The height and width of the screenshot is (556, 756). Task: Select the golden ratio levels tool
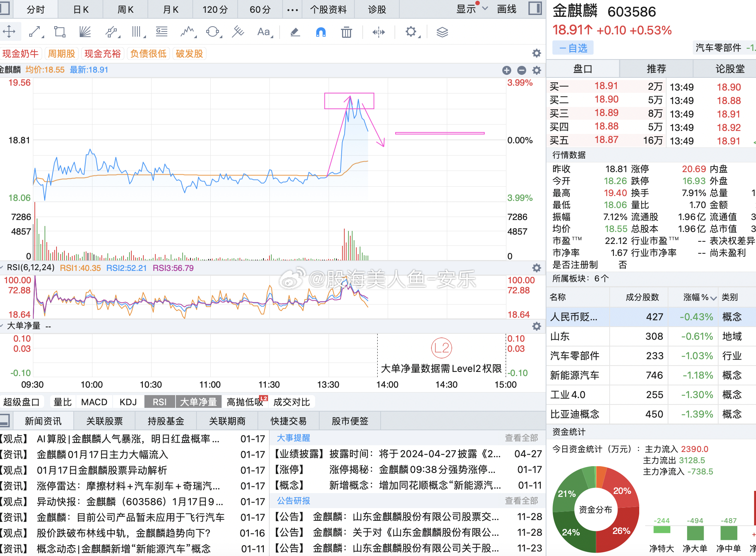(x=162, y=32)
